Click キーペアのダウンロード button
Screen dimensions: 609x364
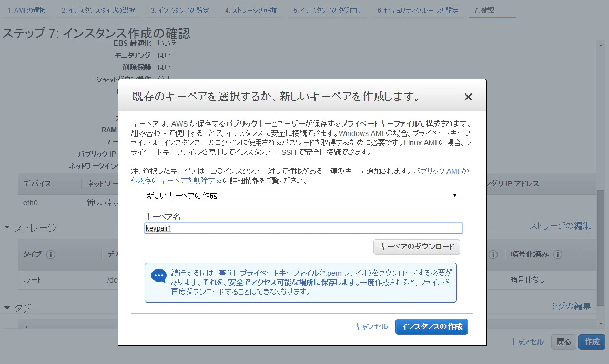[x=417, y=247]
